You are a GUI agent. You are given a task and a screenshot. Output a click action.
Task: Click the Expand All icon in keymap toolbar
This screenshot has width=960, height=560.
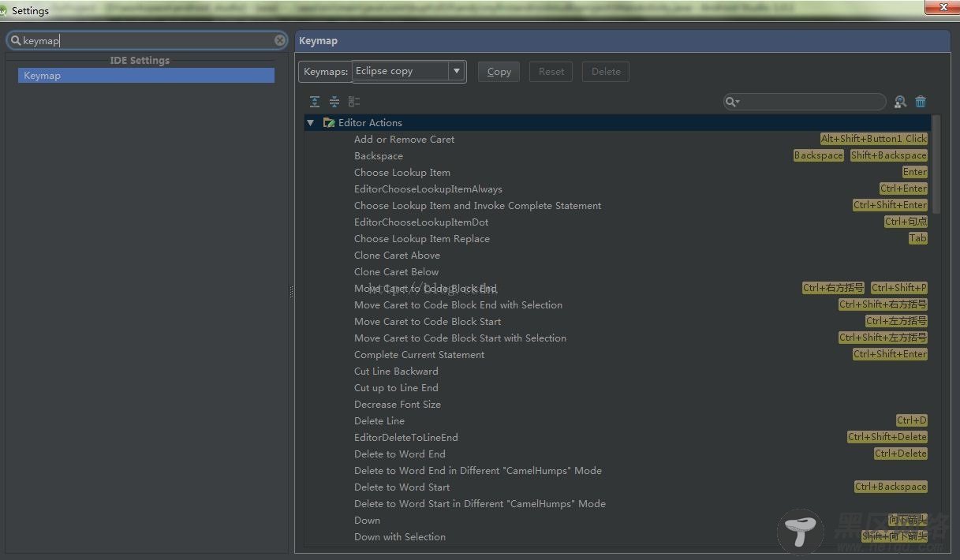click(315, 102)
